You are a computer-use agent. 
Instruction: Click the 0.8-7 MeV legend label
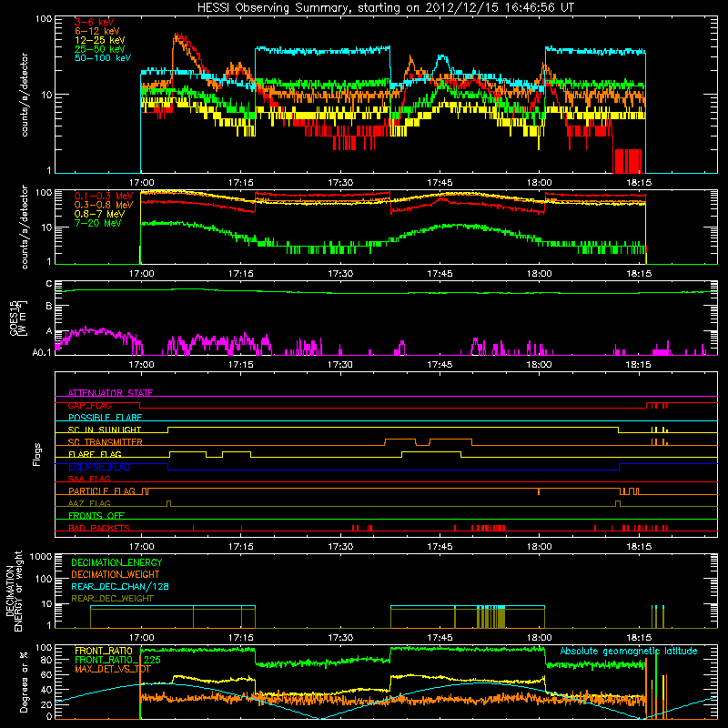(100, 214)
